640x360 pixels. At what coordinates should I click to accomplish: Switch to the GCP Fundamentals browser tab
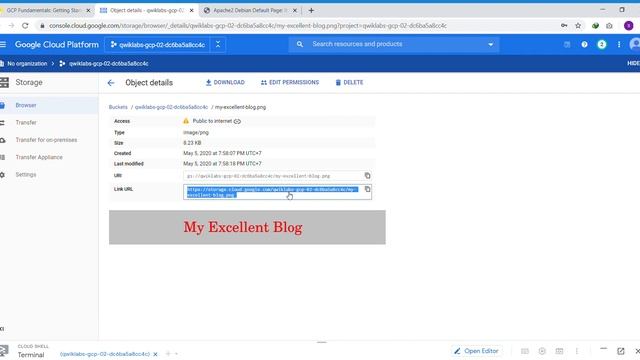point(43,10)
